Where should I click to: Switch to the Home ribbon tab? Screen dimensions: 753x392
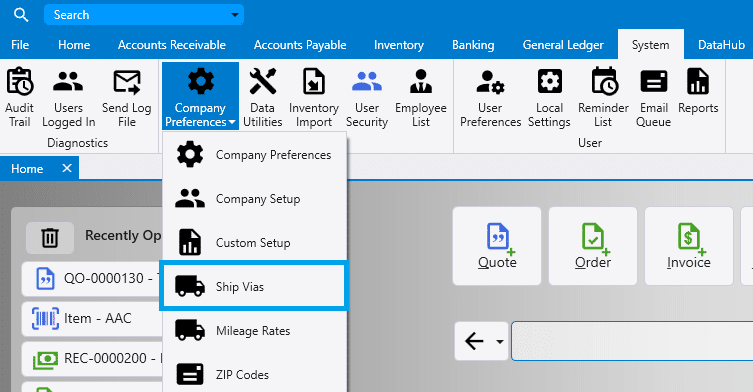click(x=74, y=45)
